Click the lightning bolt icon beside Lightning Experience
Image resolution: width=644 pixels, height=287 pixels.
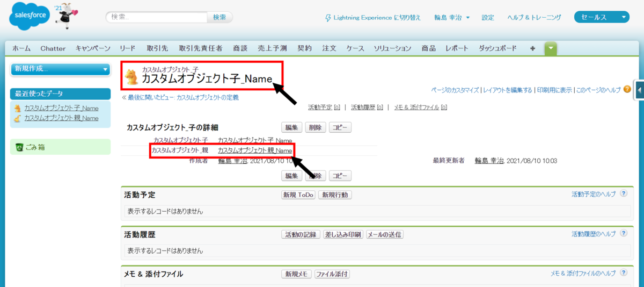pyautogui.click(x=328, y=18)
